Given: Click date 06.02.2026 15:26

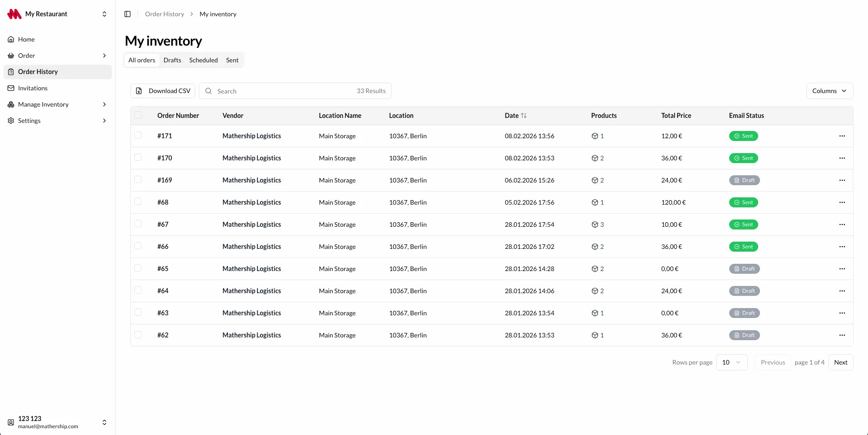Looking at the screenshot, I should click(x=529, y=180).
